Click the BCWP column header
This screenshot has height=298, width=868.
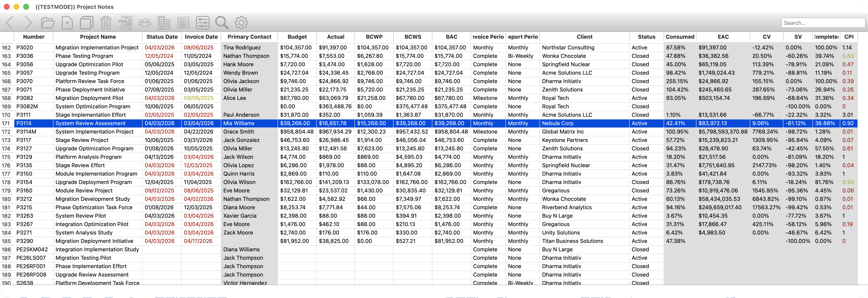(374, 37)
